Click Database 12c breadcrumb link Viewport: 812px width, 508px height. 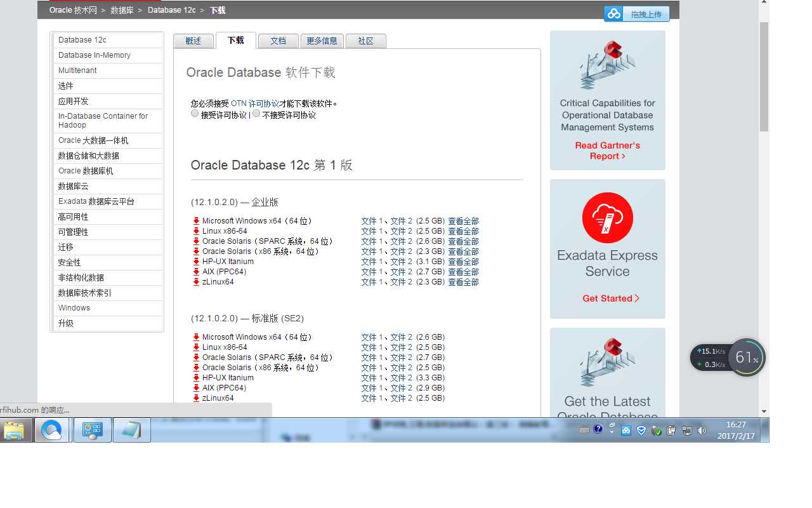pos(171,10)
